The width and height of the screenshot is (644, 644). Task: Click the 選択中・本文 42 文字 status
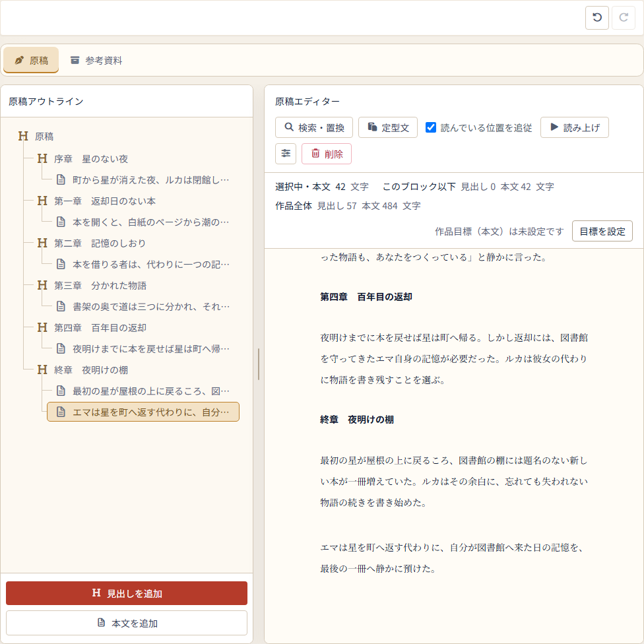click(x=322, y=187)
